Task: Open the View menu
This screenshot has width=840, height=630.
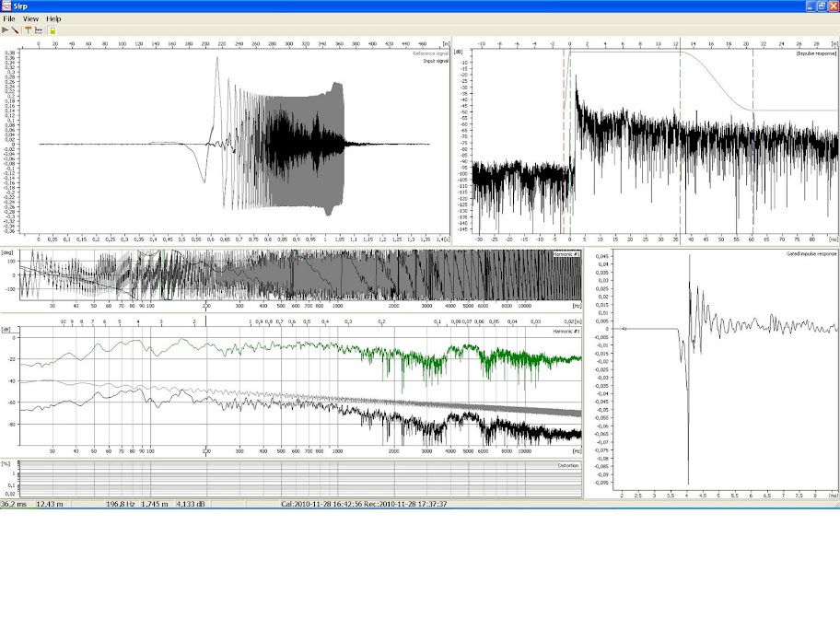Action: [30, 18]
